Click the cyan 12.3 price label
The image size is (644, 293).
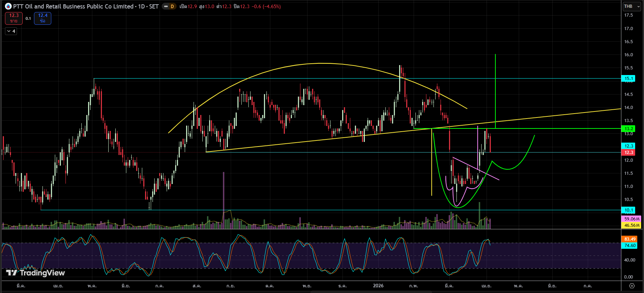[x=628, y=146]
